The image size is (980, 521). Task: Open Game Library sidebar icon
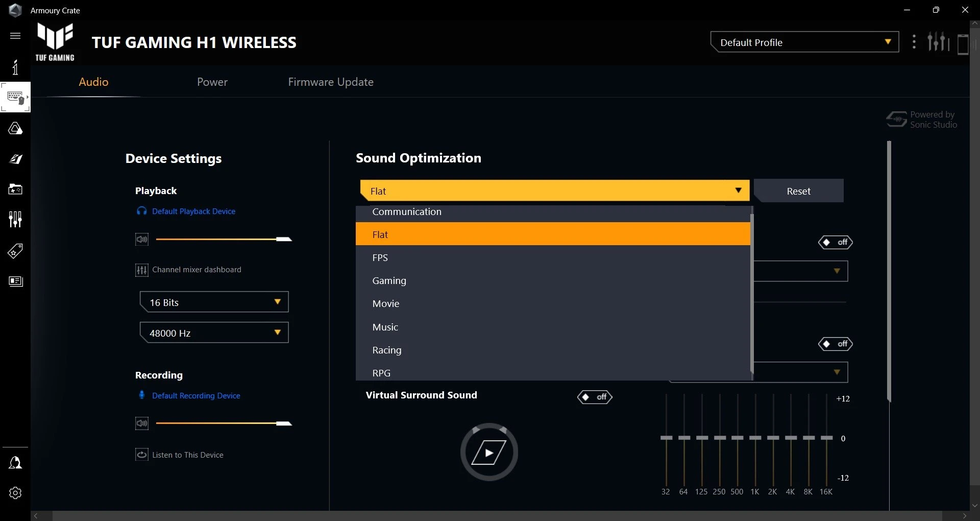click(x=15, y=190)
